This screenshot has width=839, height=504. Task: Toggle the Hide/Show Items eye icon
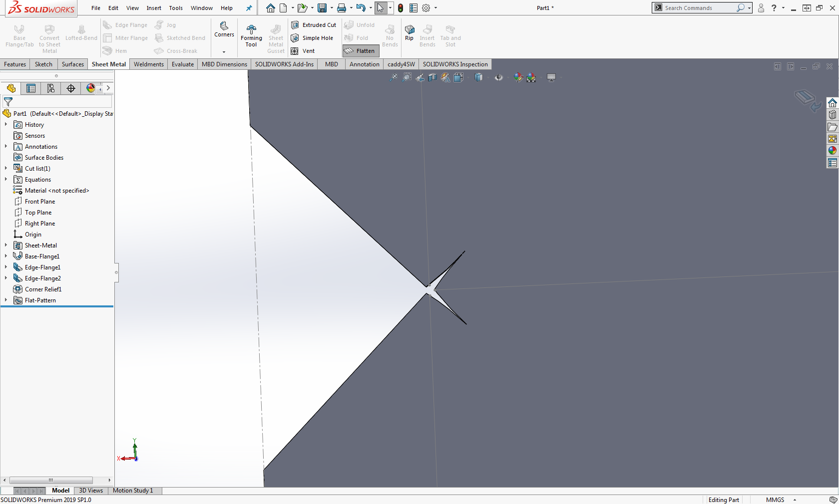click(x=498, y=77)
